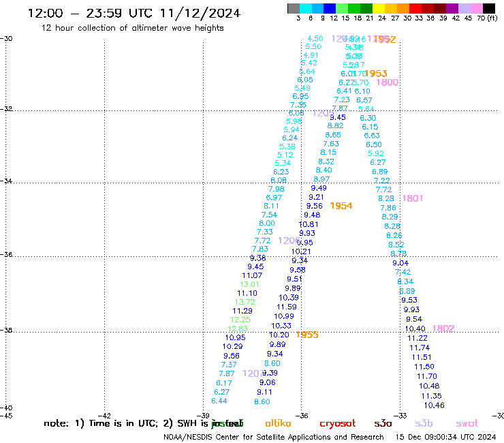
Task: Click the wave height value 9.11
Action: pyautogui.click(x=264, y=393)
